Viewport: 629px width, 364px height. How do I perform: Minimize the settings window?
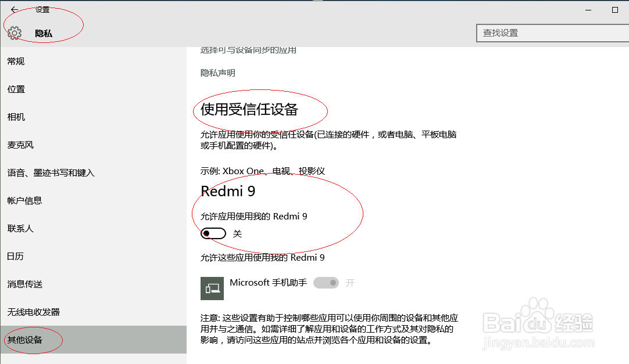click(588, 10)
